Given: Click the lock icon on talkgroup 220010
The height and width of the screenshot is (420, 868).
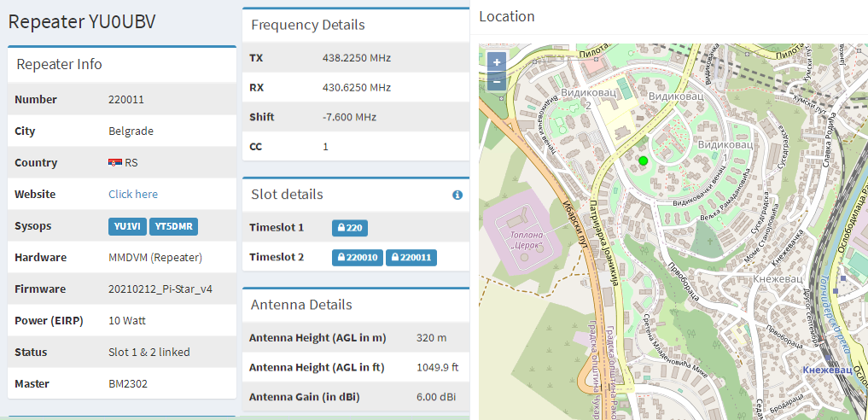Looking at the screenshot, I should 341,257.
